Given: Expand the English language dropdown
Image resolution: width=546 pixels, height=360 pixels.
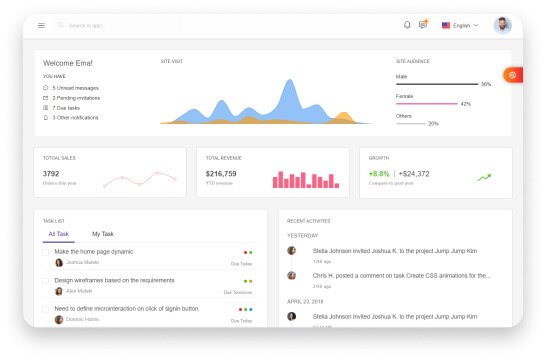Looking at the screenshot, I should 460,25.
